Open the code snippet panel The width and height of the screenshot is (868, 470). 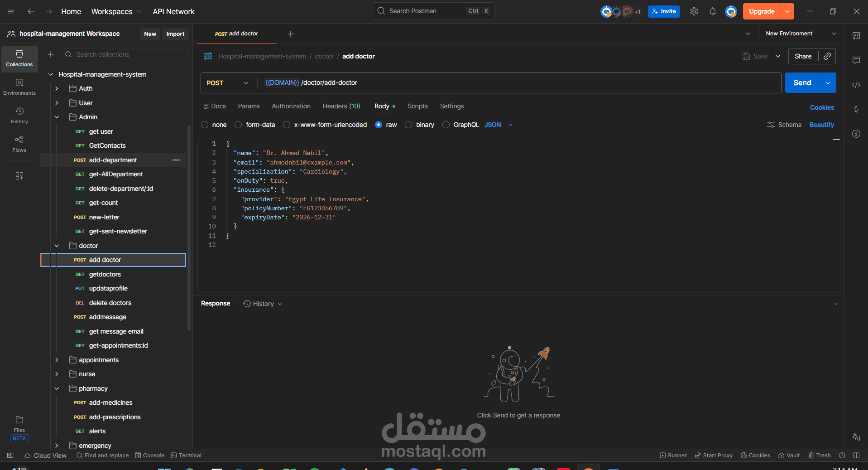pyautogui.click(x=856, y=85)
